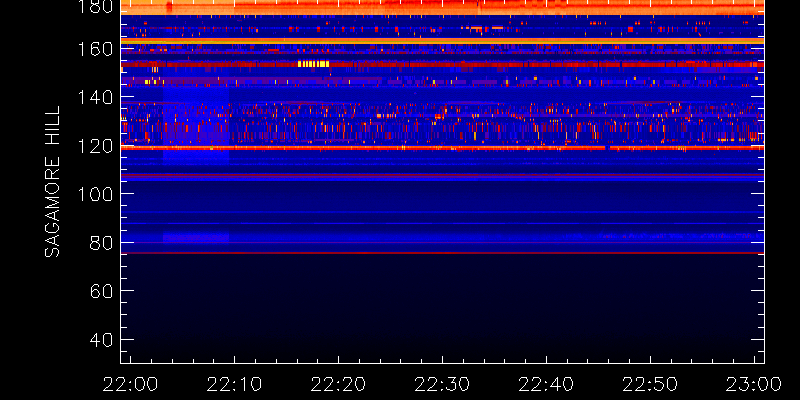800x400 pixels.
Task: Click the 40 frequency axis label
Action: (99, 339)
